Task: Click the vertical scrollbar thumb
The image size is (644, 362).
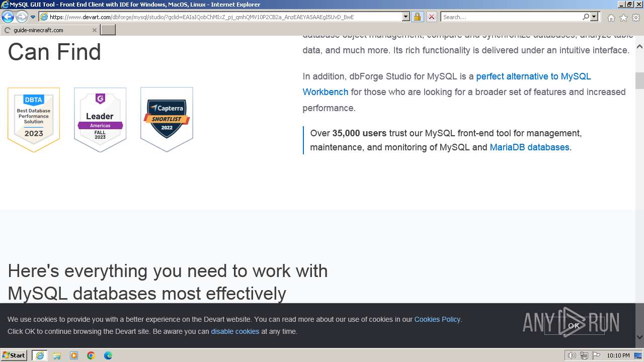Action: [639, 80]
